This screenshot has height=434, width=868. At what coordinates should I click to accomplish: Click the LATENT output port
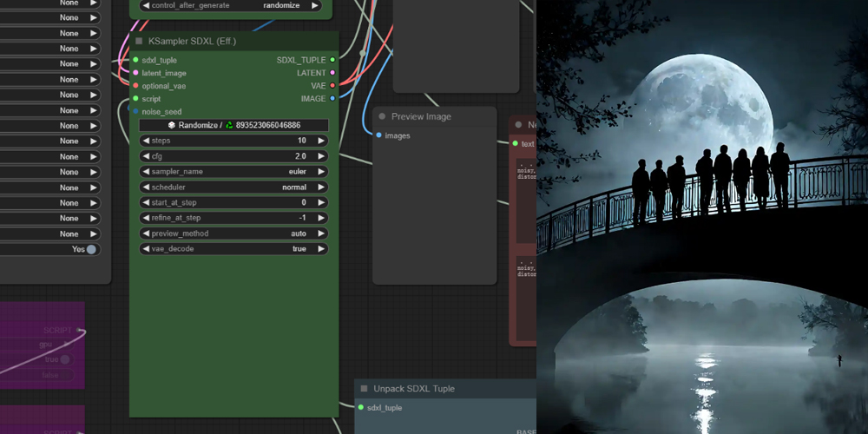(x=332, y=73)
